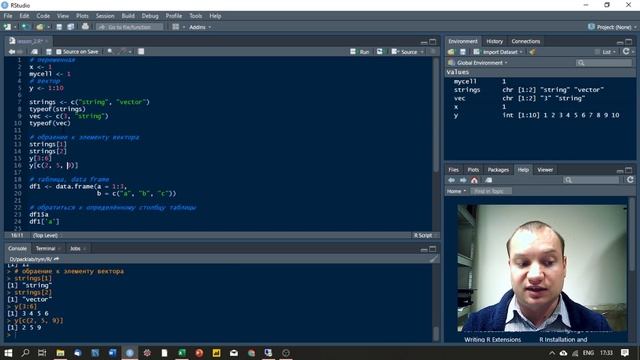The width and height of the screenshot is (640, 360).
Task: Click the Re-run previous code icon
Action: pyautogui.click(x=380, y=51)
